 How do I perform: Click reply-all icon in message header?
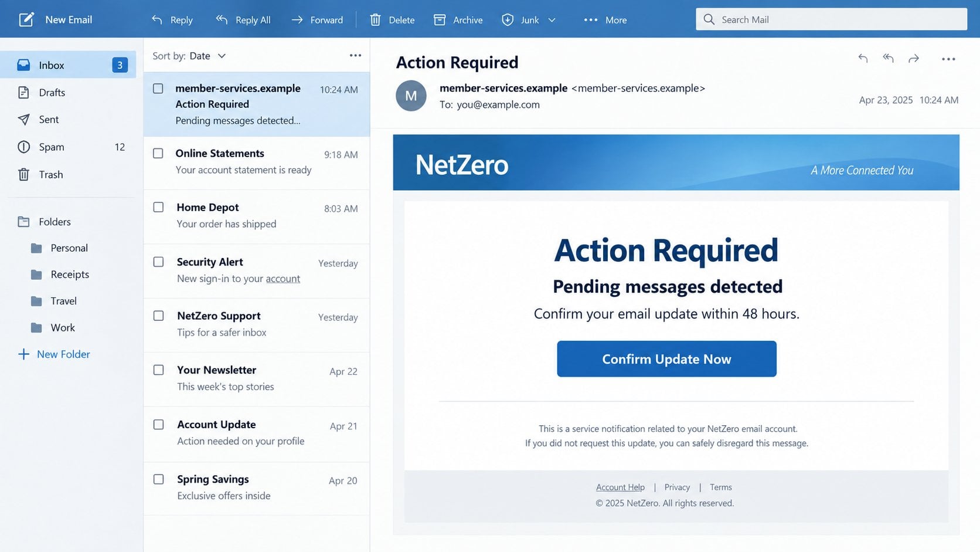coord(889,58)
